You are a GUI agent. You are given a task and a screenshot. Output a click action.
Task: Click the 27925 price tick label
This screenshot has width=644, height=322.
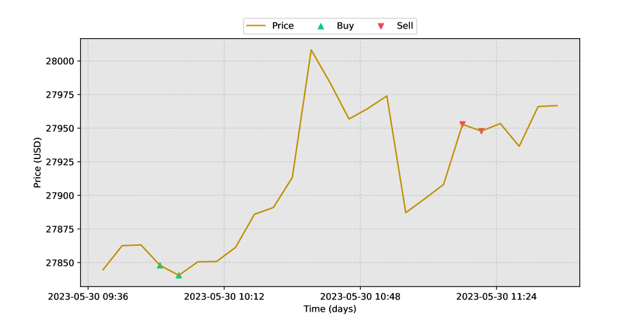point(59,162)
